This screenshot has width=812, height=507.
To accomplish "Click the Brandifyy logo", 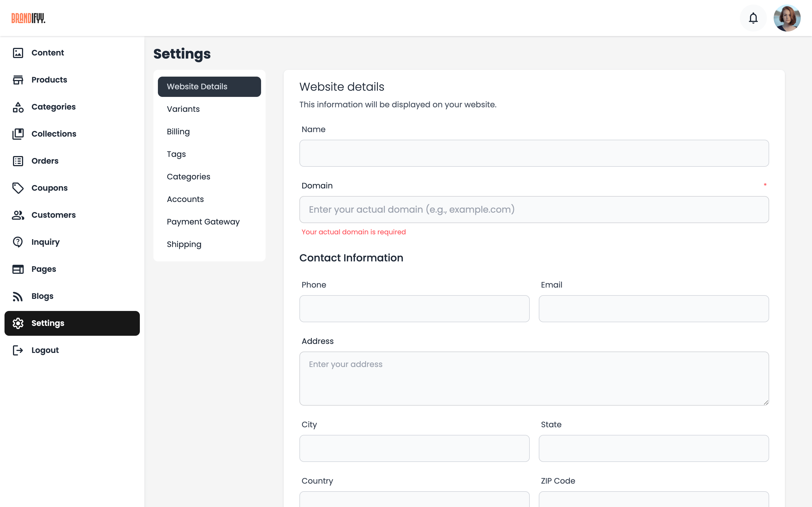I will 28,18.
